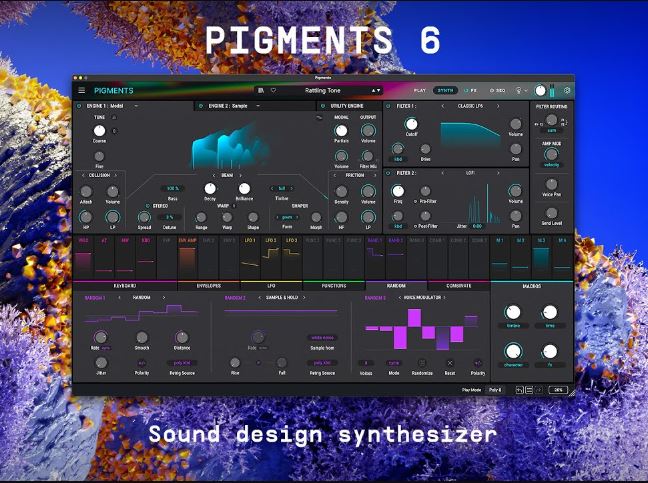Click the lightbulb sound design tips icon
This screenshot has width=648, height=483.
[x=519, y=90]
